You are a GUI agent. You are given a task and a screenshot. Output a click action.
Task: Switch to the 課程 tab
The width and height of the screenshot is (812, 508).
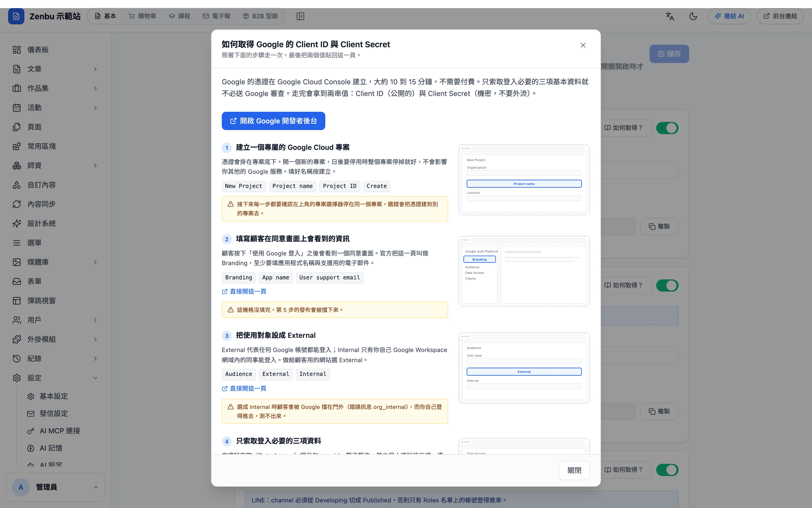point(179,16)
